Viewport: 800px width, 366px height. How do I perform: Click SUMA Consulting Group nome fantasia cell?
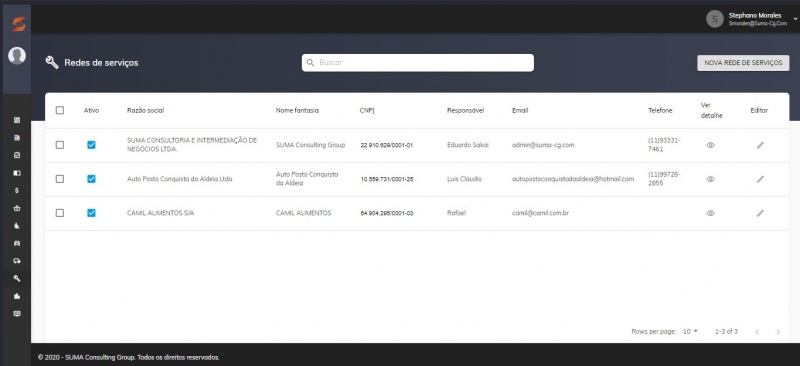pos(310,145)
